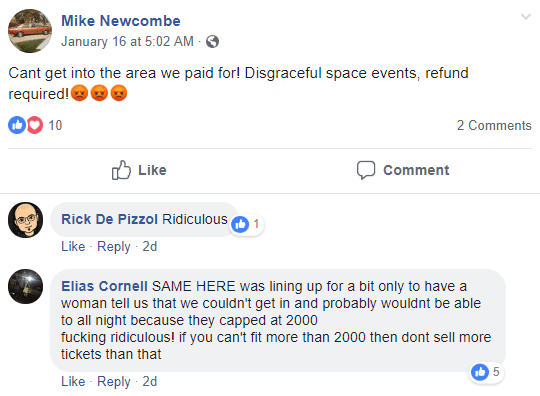Open Mike Newcombe's profile name link

point(121,21)
